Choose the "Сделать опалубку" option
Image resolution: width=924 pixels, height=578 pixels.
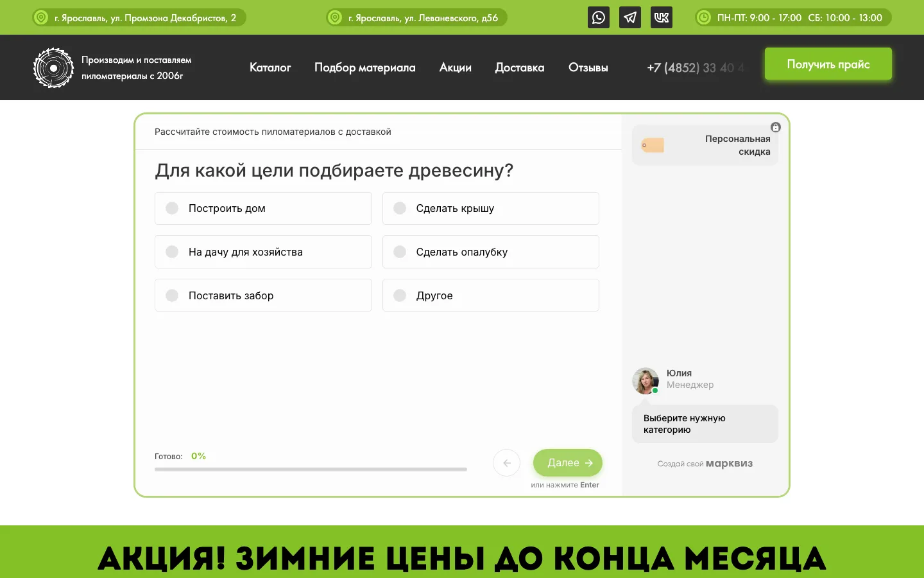(491, 252)
